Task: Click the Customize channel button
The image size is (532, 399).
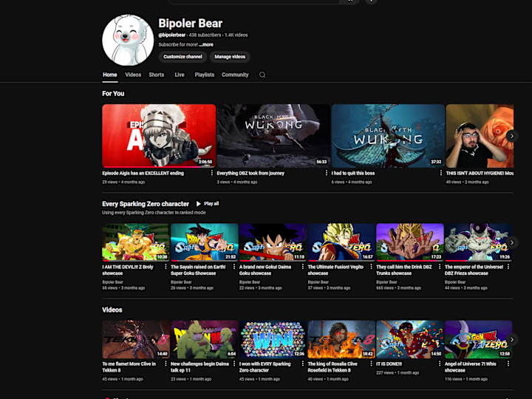Action: (x=183, y=57)
